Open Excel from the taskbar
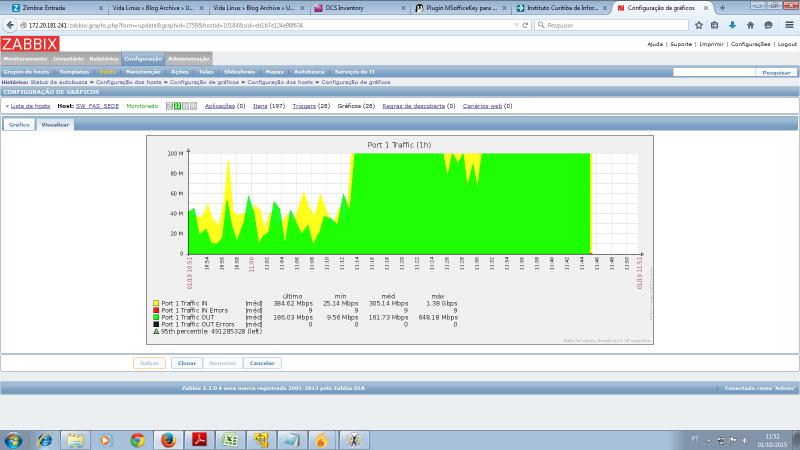 point(228,439)
